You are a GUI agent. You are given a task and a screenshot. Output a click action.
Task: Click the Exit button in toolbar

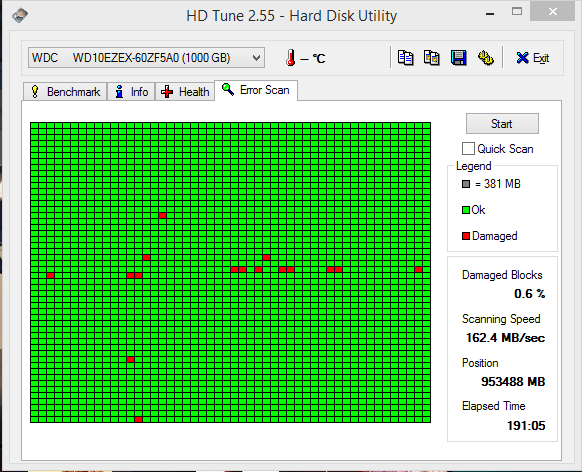[533, 58]
